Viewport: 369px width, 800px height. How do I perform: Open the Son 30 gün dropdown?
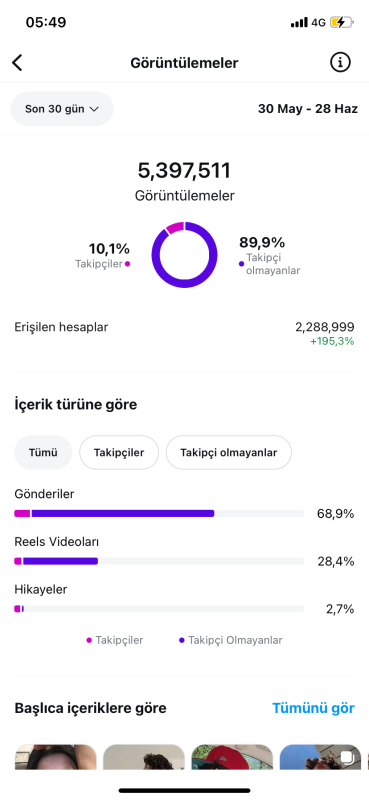point(62,109)
